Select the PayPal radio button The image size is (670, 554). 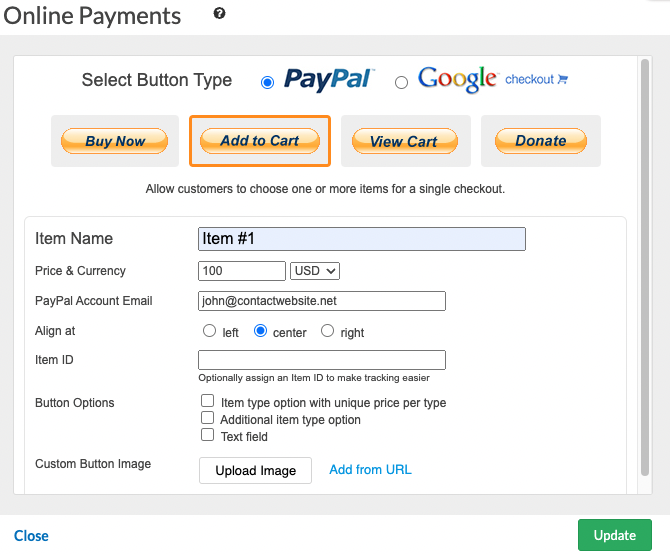tap(267, 83)
